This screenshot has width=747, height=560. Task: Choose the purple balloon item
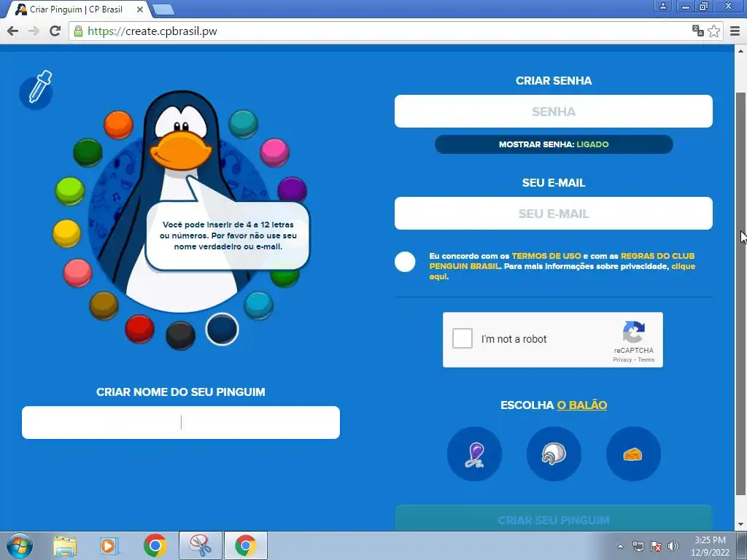point(474,454)
